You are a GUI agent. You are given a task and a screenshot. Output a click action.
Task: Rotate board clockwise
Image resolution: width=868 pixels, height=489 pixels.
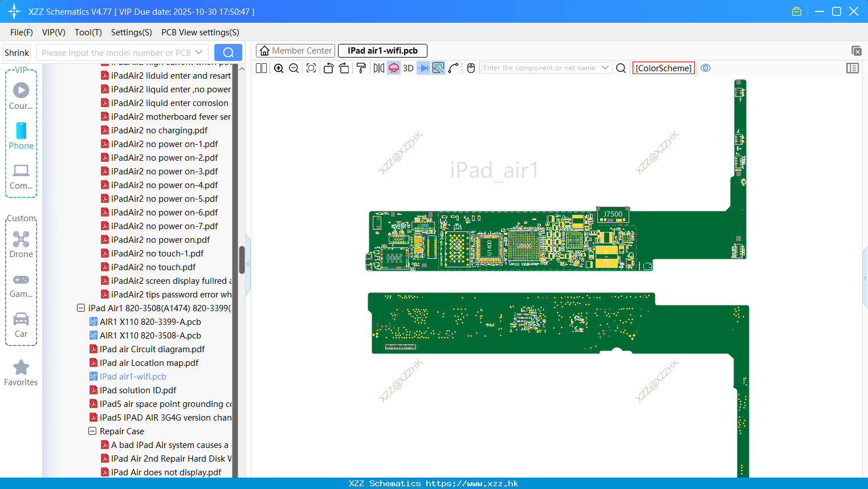click(x=344, y=68)
